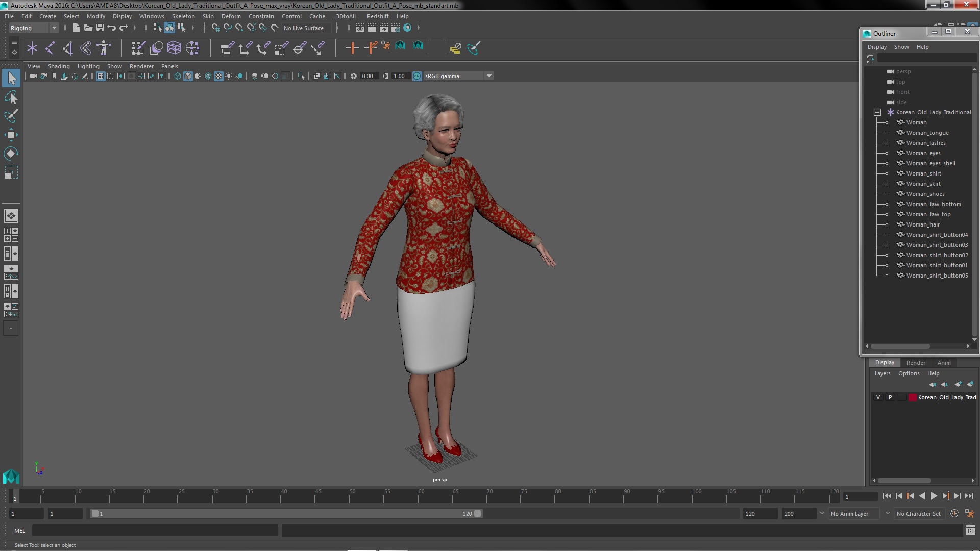
Task: Click the Save Scene disk icon
Action: coord(100,28)
